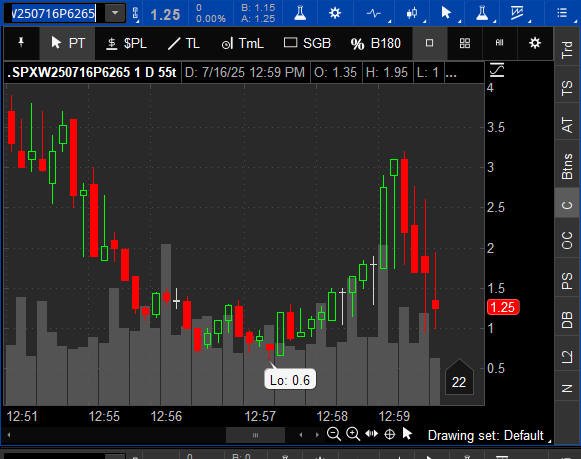The image size is (581, 459).
Task: Toggle single chart layout view
Action: [429, 43]
